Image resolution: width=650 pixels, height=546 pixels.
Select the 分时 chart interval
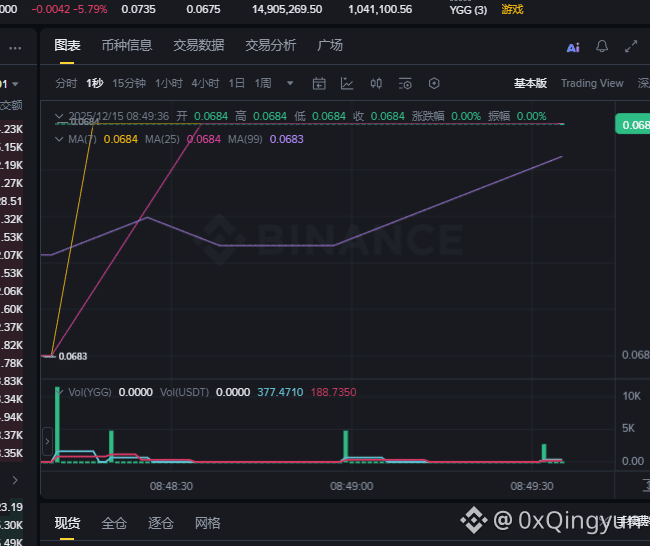[x=66, y=83]
